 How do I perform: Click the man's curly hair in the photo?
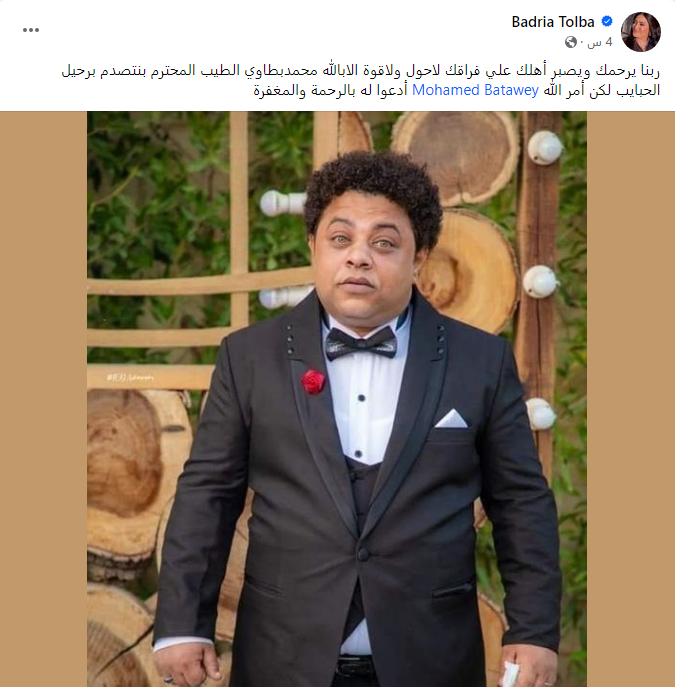(374, 188)
